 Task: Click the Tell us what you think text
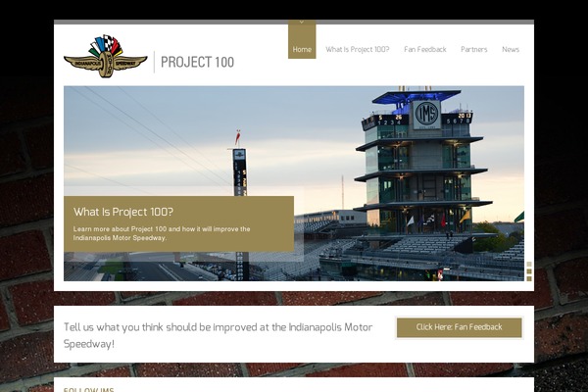click(x=218, y=335)
